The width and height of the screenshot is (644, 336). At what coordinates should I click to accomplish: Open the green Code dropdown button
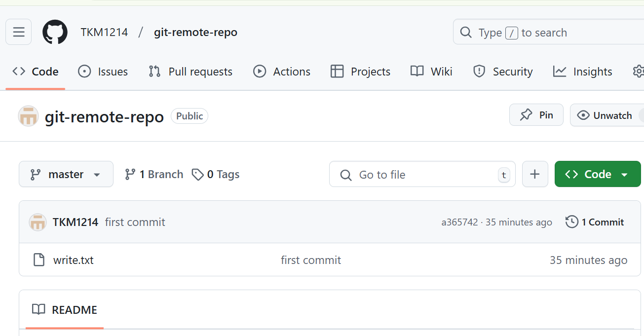coord(598,174)
